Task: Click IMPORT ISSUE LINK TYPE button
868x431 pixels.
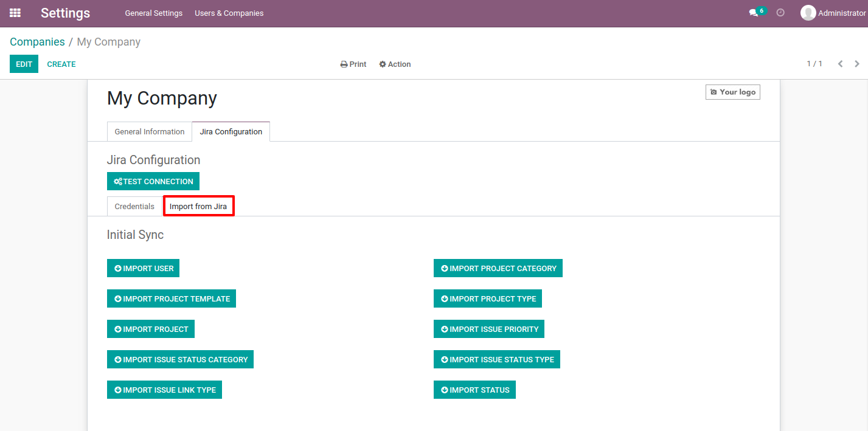Action: 164,390
